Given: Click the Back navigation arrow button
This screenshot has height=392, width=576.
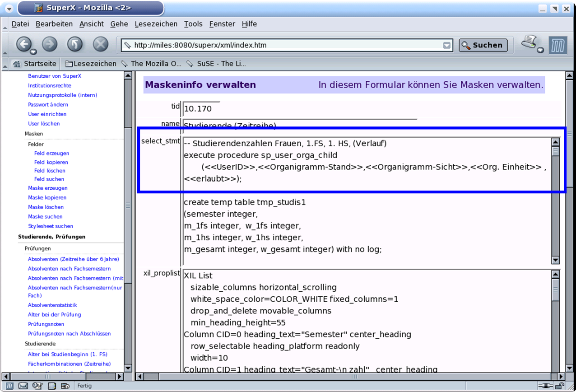Looking at the screenshot, I should coord(25,44).
